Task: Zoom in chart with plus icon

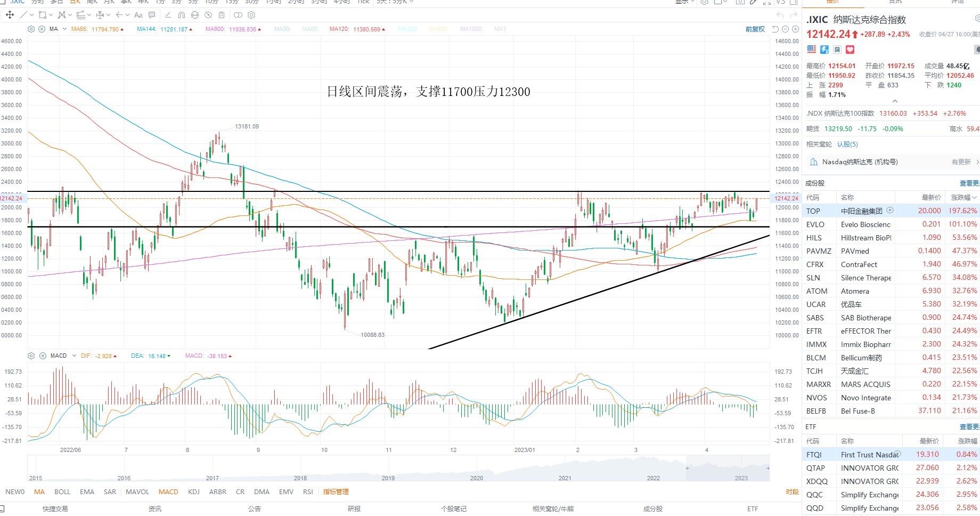Action: click(x=794, y=29)
